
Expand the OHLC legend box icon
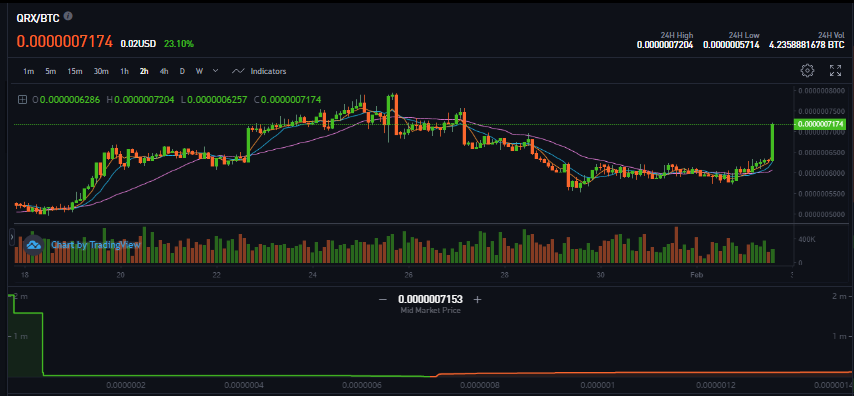click(x=22, y=100)
